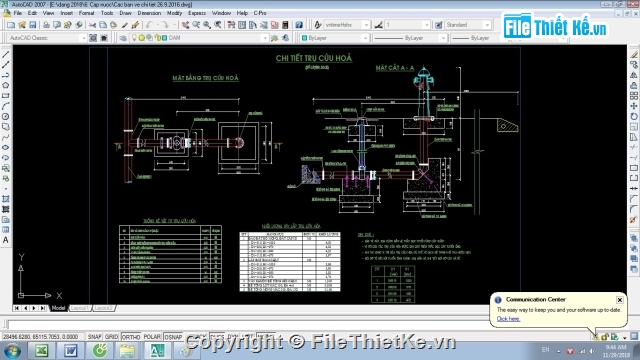Click the 'Click here' link in Communication Center
The image size is (640, 360).
pos(508,319)
